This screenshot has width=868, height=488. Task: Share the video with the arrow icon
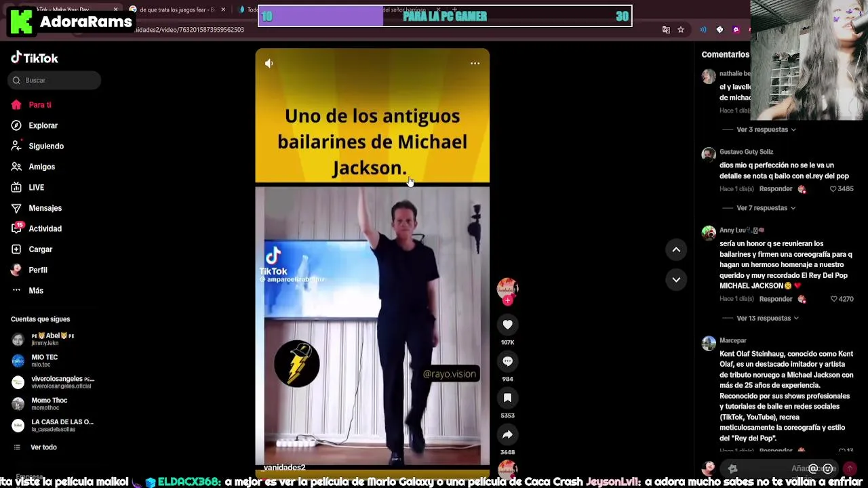point(507,434)
